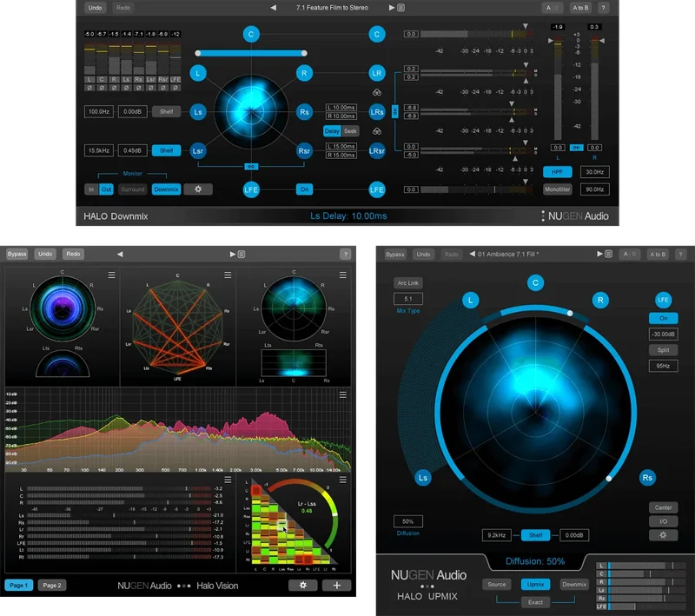
Task: Click Redo in HALO Downmix window
Action: tap(122, 8)
